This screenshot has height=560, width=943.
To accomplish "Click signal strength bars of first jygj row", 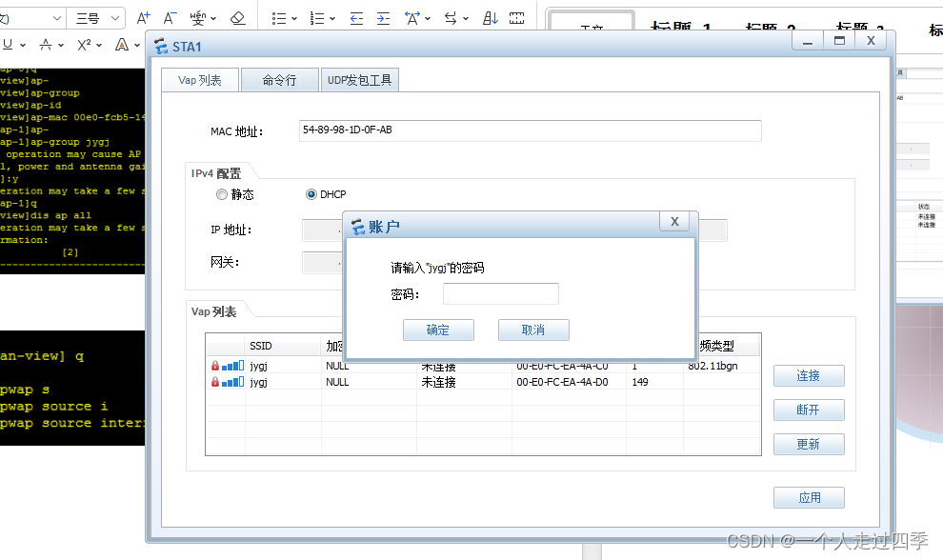I will click(232, 366).
